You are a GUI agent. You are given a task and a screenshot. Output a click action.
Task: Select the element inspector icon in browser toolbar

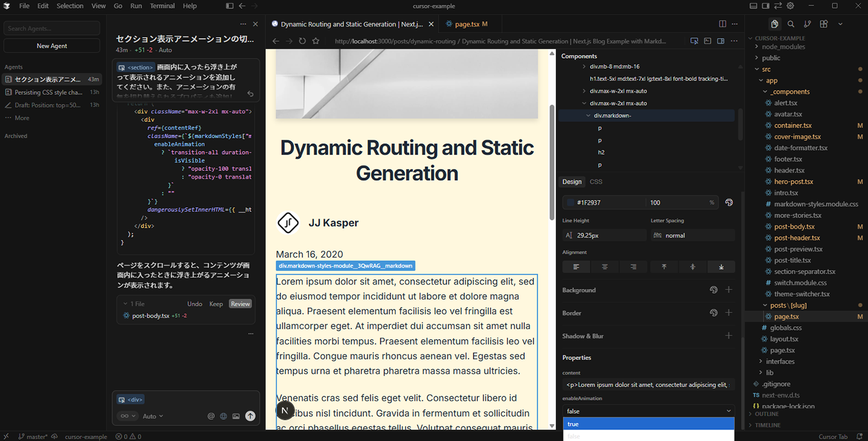coord(694,41)
